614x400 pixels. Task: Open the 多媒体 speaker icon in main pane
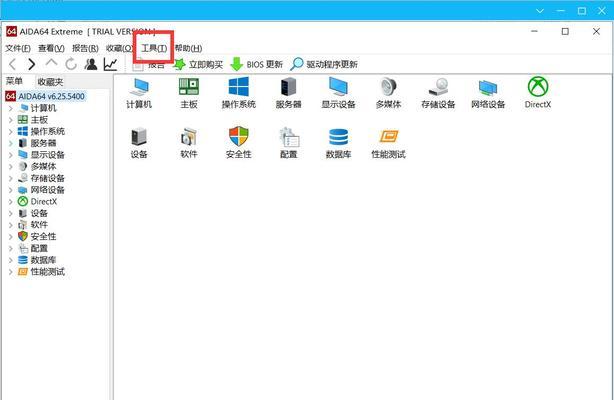[x=388, y=93]
